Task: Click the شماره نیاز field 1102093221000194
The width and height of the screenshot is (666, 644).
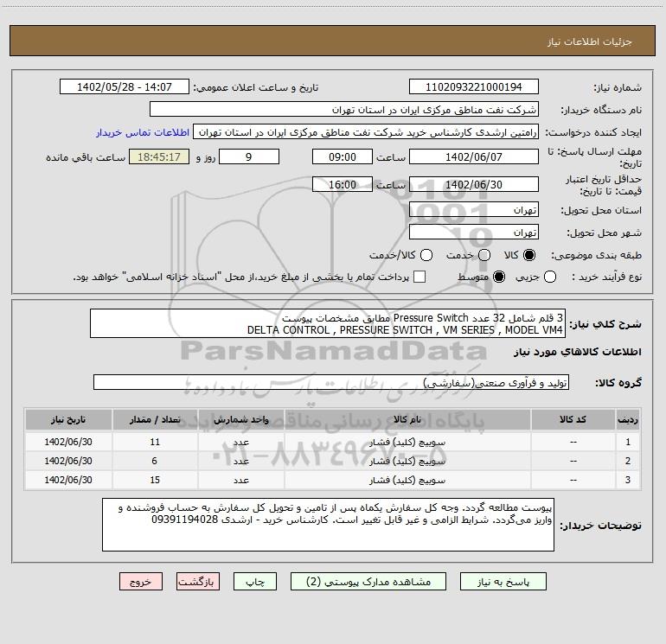Action: (x=474, y=86)
